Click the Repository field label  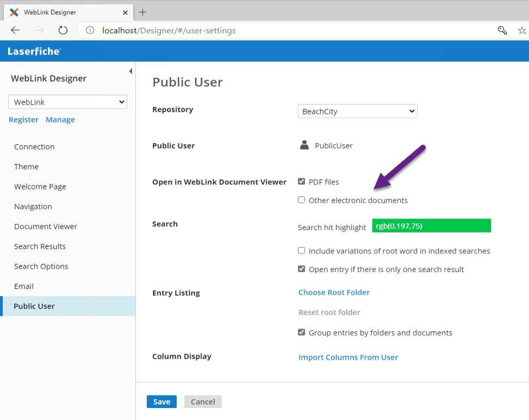[173, 109]
